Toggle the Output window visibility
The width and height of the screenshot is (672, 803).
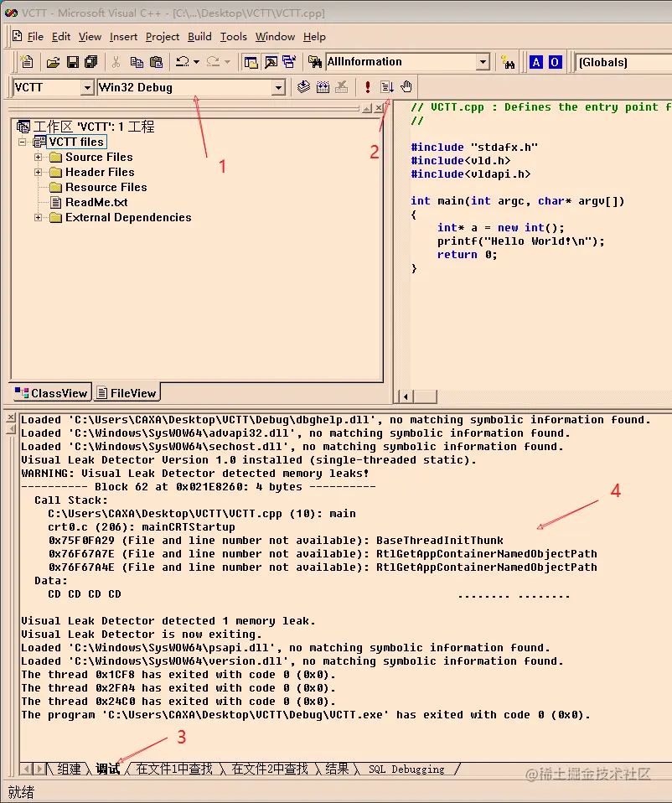[x=269, y=62]
